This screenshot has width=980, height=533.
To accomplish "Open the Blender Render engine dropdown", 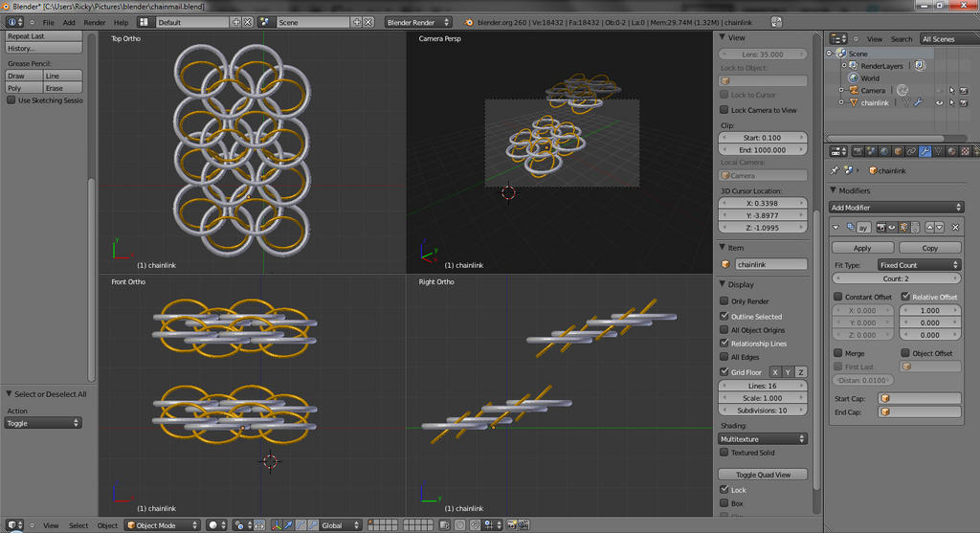I will coord(417,22).
